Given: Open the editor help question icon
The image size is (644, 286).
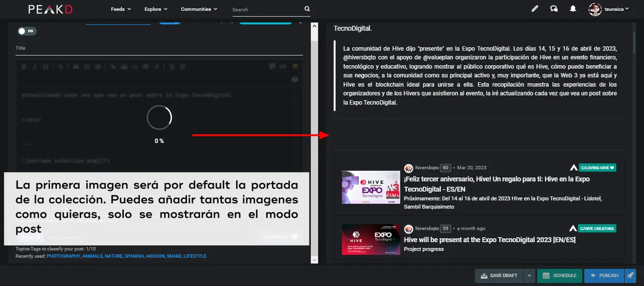Looking at the screenshot, I should (295, 80).
